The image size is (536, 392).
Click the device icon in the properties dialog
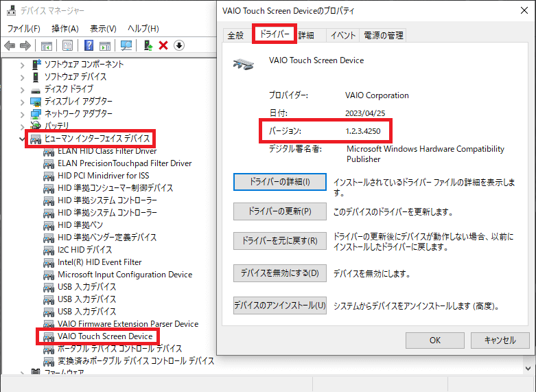(x=244, y=64)
